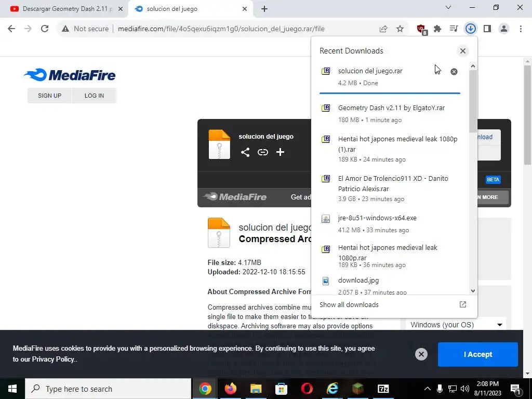Click the Not secure warning icon
Screen dimensions: 532x399
pyautogui.click(x=65, y=29)
